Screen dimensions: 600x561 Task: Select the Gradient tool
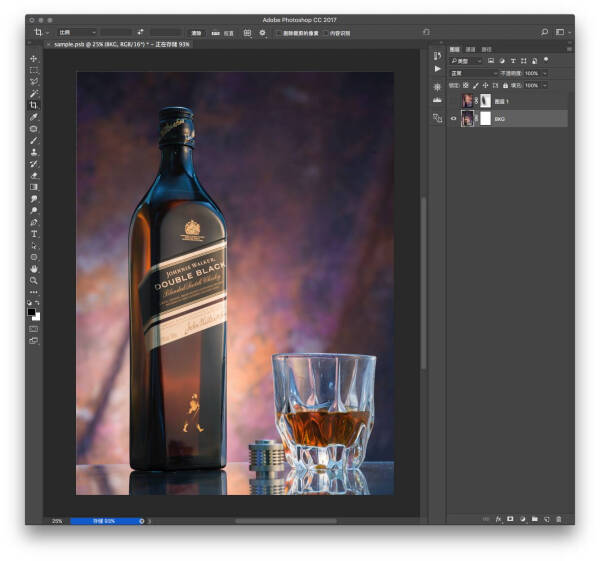[34, 187]
